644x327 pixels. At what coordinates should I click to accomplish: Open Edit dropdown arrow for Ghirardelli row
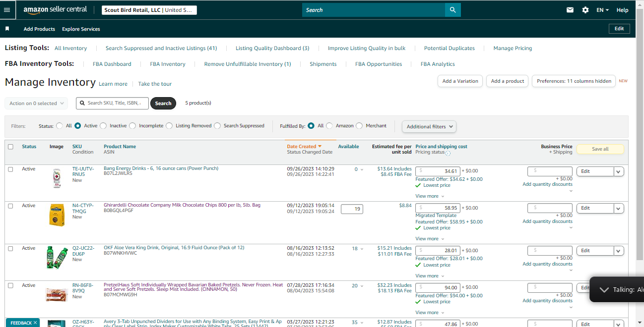coord(619,209)
